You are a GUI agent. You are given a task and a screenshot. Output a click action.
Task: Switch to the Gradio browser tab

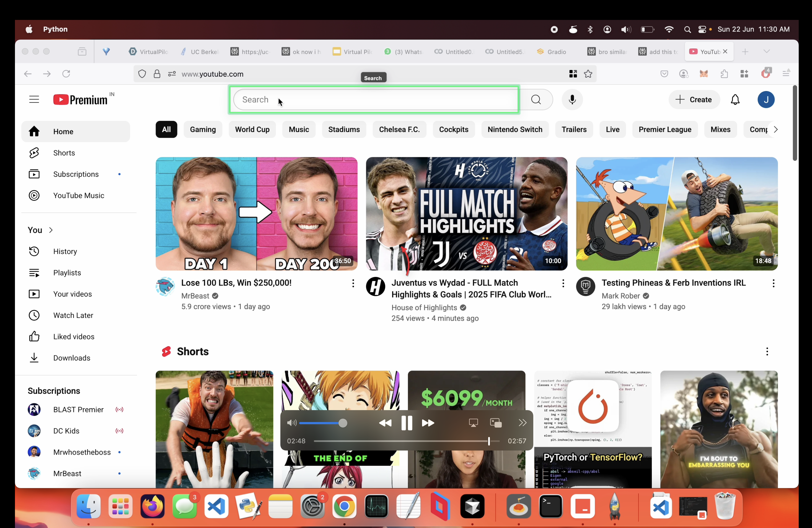(556, 52)
